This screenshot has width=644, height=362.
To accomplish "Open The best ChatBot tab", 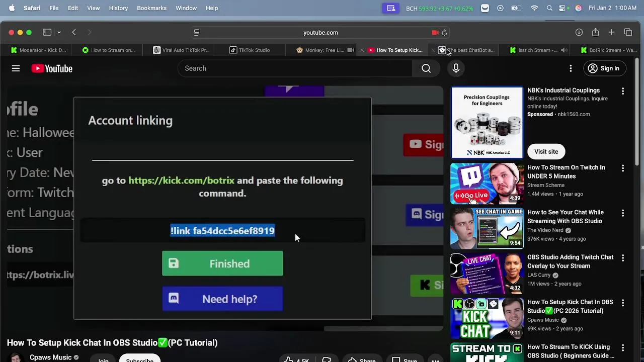I will coord(467,50).
